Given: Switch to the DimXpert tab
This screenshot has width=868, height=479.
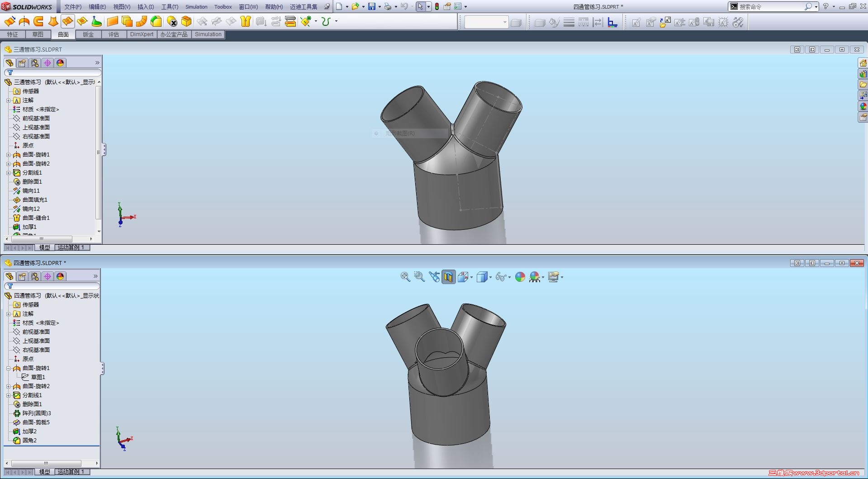Looking at the screenshot, I should point(142,34).
